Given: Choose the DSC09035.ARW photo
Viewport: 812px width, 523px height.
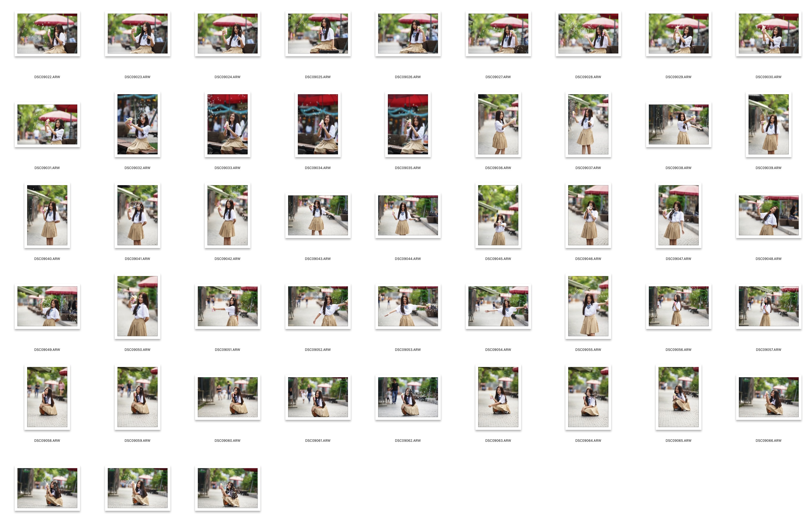Looking at the screenshot, I should 408,124.
